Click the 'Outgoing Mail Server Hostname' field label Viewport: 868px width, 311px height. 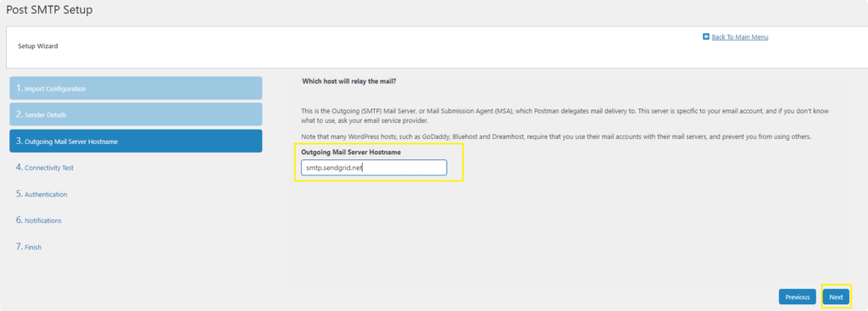(351, 152)
